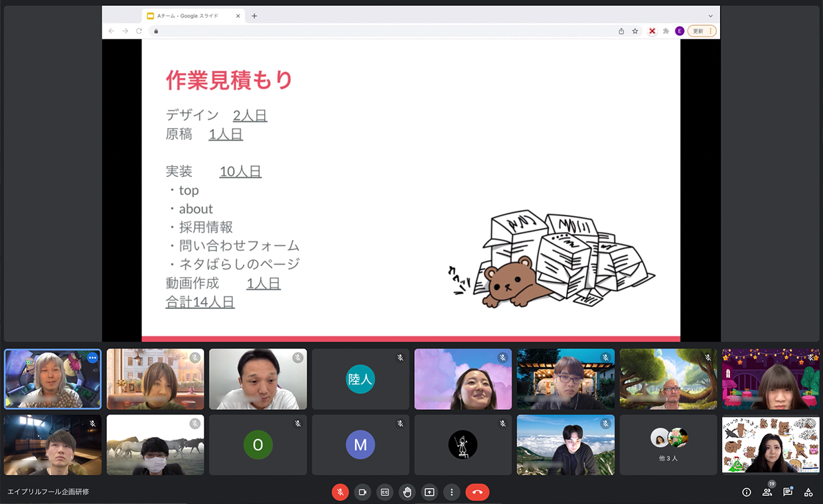Click the share page icon in the address bar
The height and width of the screenshot is (504, 823).
point(621,31)
